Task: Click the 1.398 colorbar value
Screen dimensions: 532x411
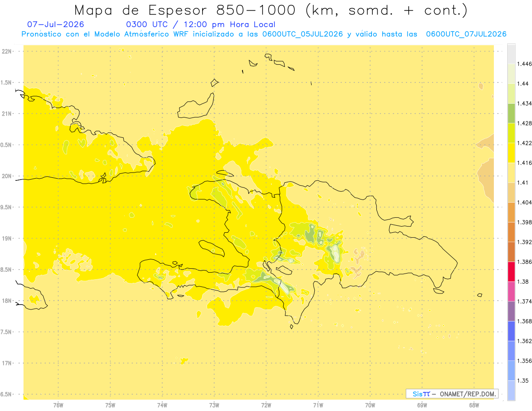Action: pos(524,222)
